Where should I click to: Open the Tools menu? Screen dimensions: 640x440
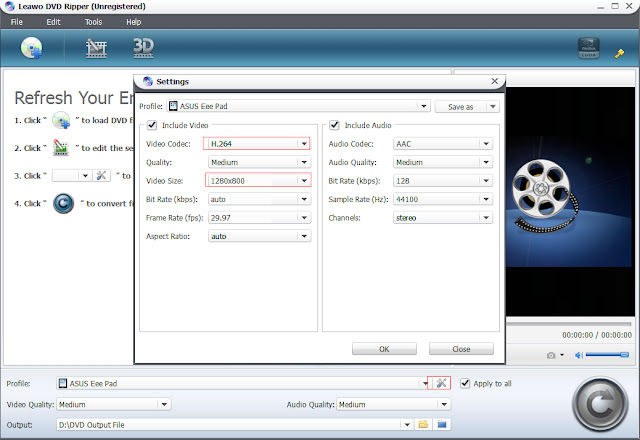pyautogui.click(x=93, y=22)
